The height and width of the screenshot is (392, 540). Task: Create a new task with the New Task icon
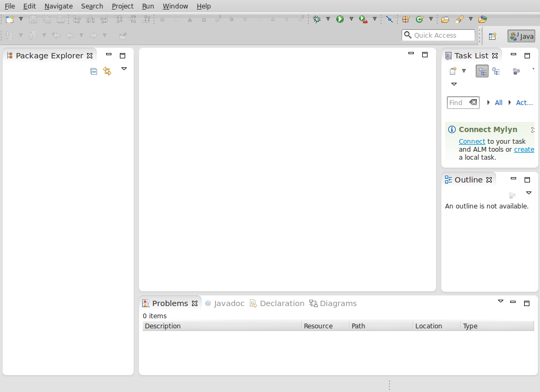pyautogui.click(x=454, y=71)
